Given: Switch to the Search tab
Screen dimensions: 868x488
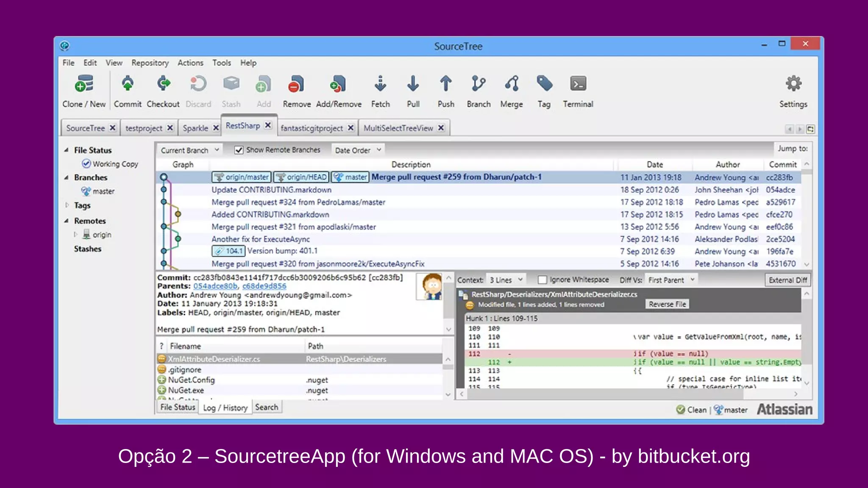Looking at the screenshot, I should [267, 407].
